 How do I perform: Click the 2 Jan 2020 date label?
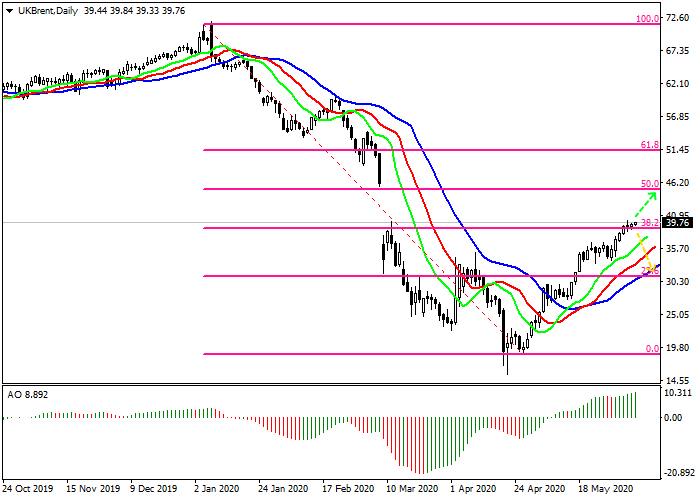coord(217,490)
